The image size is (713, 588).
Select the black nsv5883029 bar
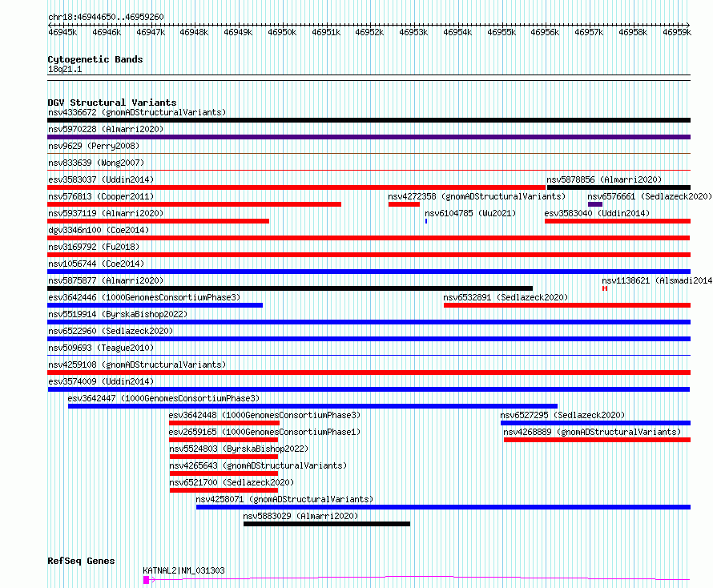tap(327, 524)
